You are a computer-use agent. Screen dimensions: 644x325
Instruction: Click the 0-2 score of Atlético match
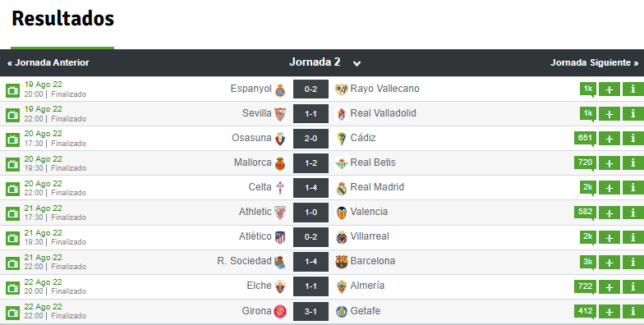click(310, 236)
